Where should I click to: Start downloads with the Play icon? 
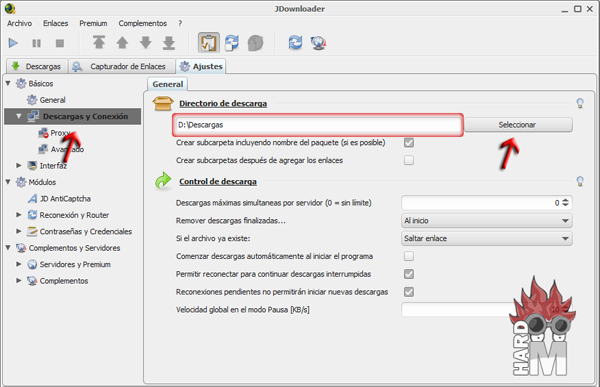[13, 43]
